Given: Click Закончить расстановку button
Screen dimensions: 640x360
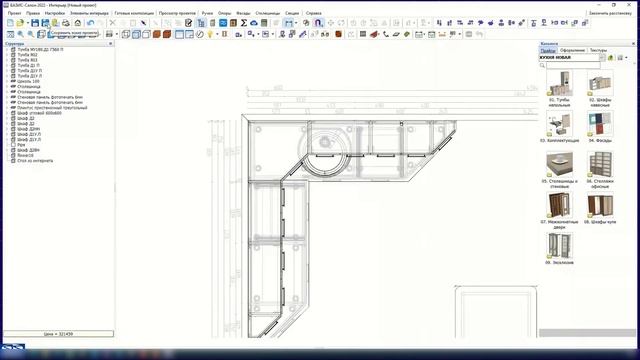Looking at the screenshot, I should click(x=610, y=13).
